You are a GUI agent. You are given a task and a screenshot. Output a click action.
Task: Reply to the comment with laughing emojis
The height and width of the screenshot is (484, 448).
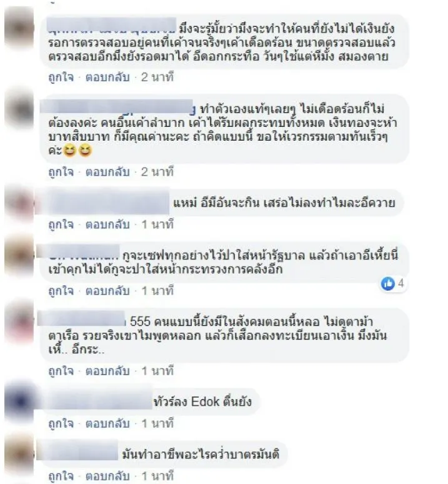[x=107, y=172]
